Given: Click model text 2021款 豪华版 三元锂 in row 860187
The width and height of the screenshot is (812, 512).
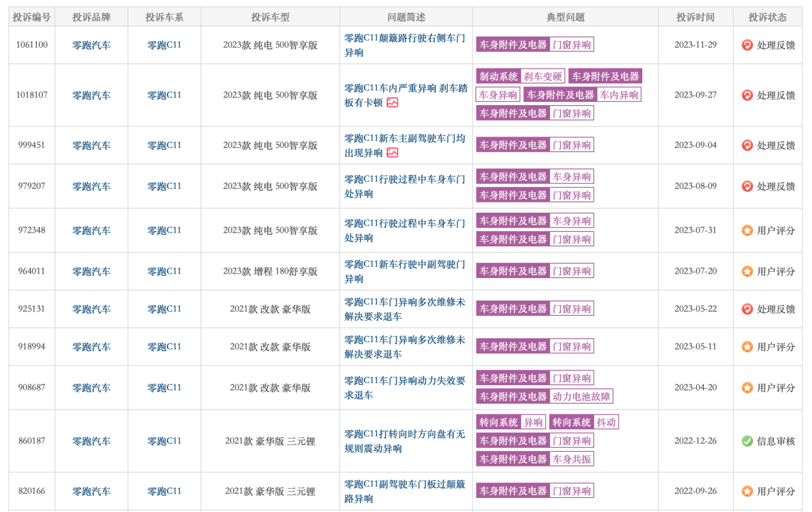Looking at the screenshot, I should pyautogui.click(x=270, y=441).
